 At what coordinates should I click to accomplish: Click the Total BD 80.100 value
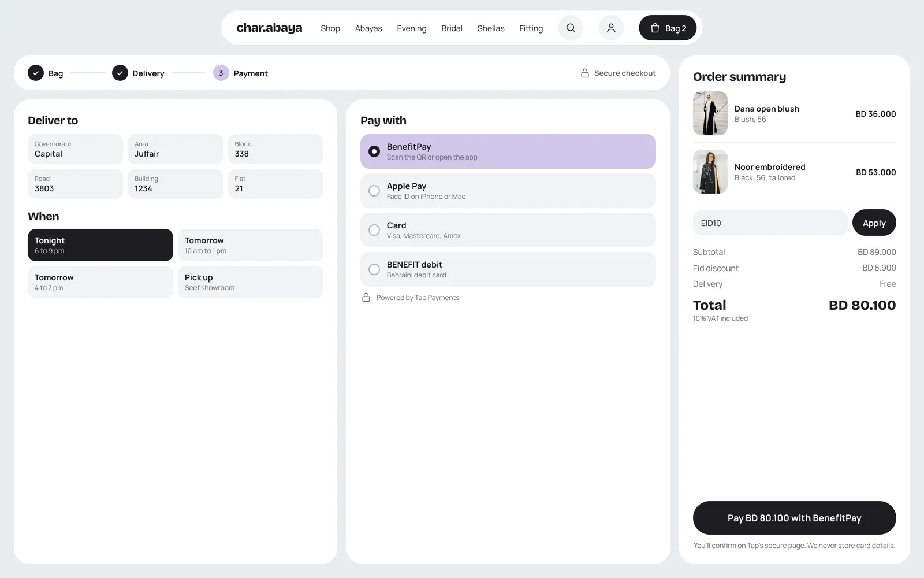click(862, 305)
